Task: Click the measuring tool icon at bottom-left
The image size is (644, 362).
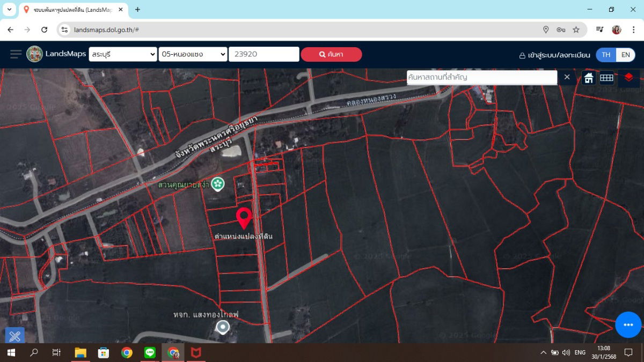Action: [15, 336]
